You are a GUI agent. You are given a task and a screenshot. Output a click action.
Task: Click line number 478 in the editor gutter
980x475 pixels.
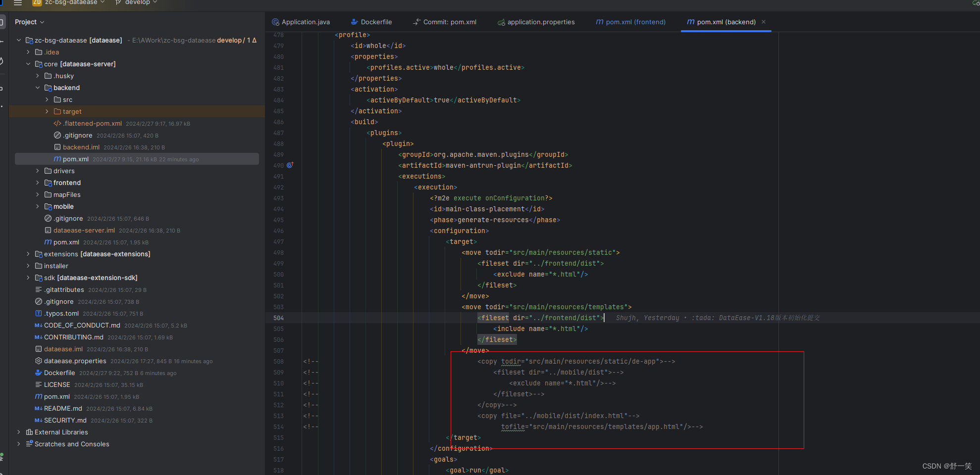278,35
